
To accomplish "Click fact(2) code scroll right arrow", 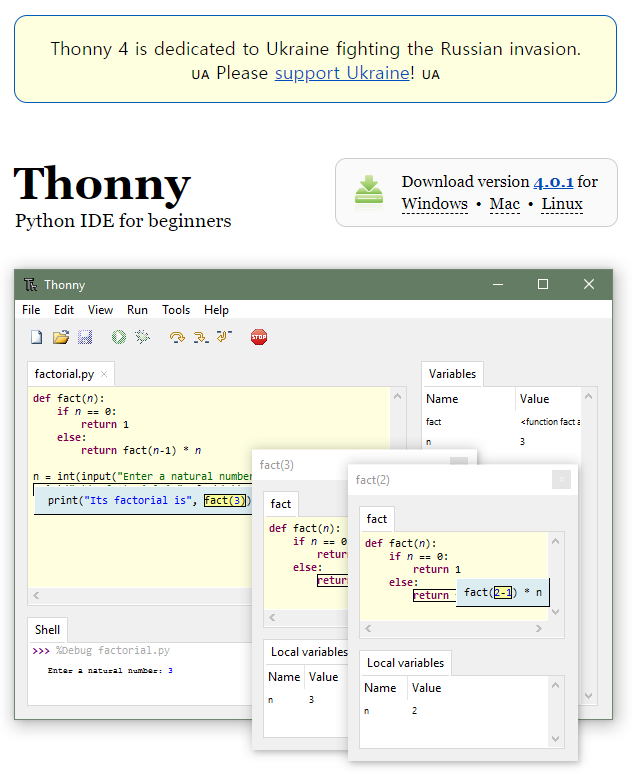I will tap(539, 628).
